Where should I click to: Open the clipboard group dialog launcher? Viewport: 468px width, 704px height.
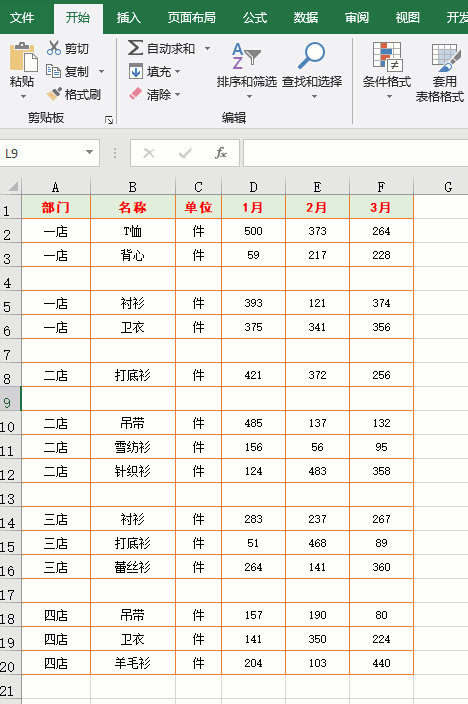pyautogui.click(x=109, y=119)
